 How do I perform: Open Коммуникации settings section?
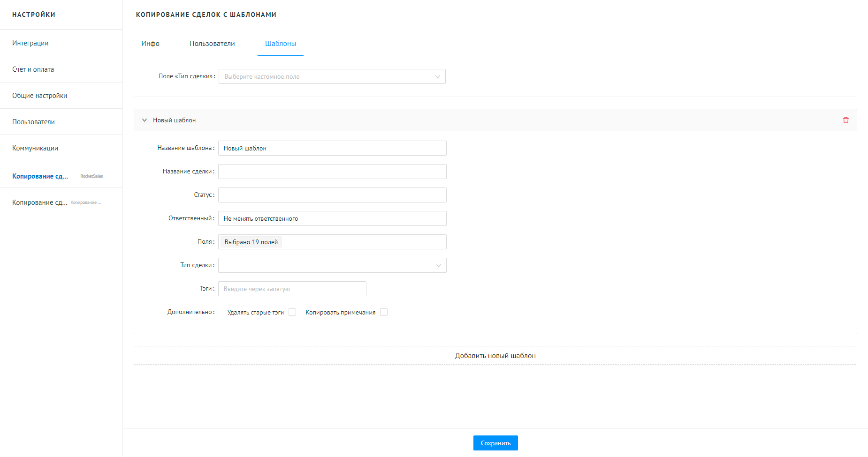(61, 148)
